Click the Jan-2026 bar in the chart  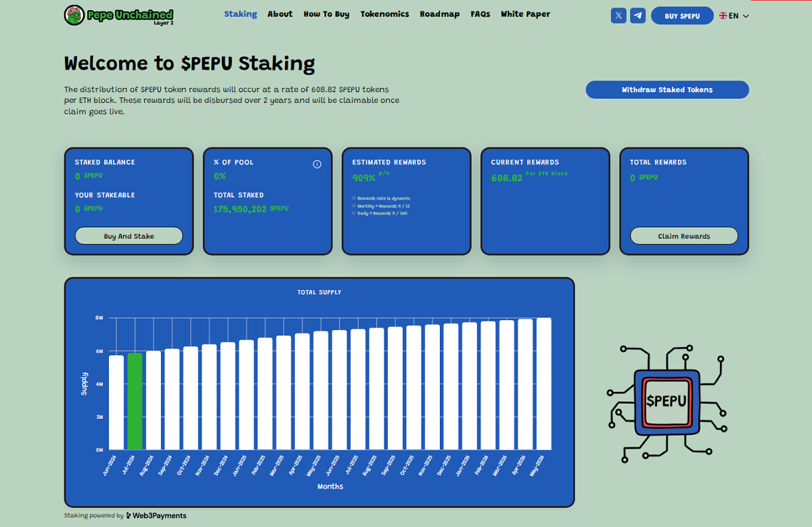coord(469,386)
